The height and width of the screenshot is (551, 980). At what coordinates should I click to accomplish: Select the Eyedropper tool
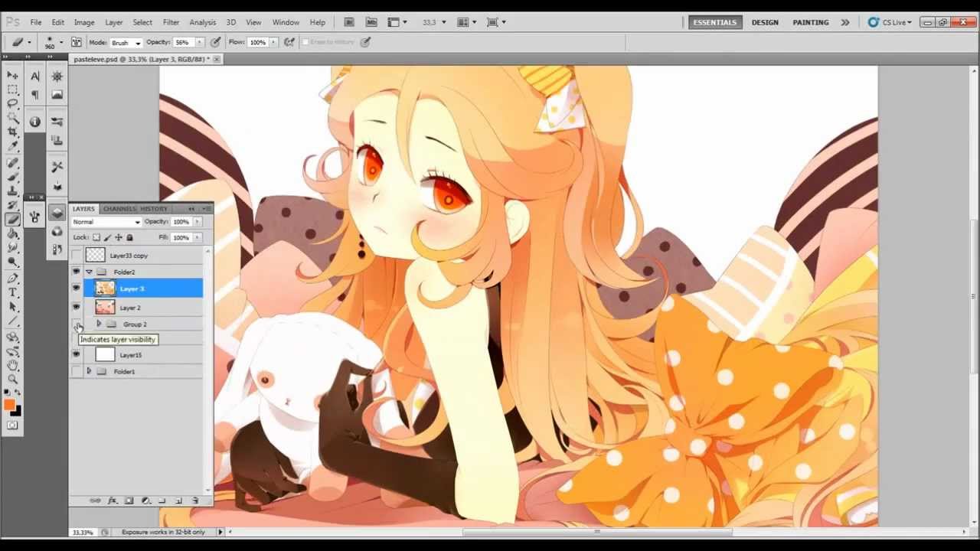tap(13, 145)
